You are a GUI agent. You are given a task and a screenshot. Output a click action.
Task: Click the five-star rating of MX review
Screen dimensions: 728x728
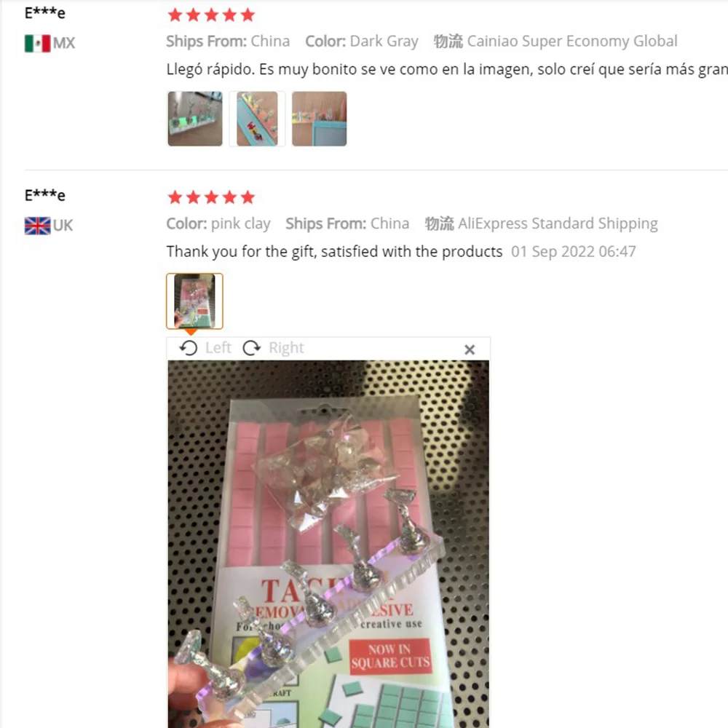pos(211,15)
